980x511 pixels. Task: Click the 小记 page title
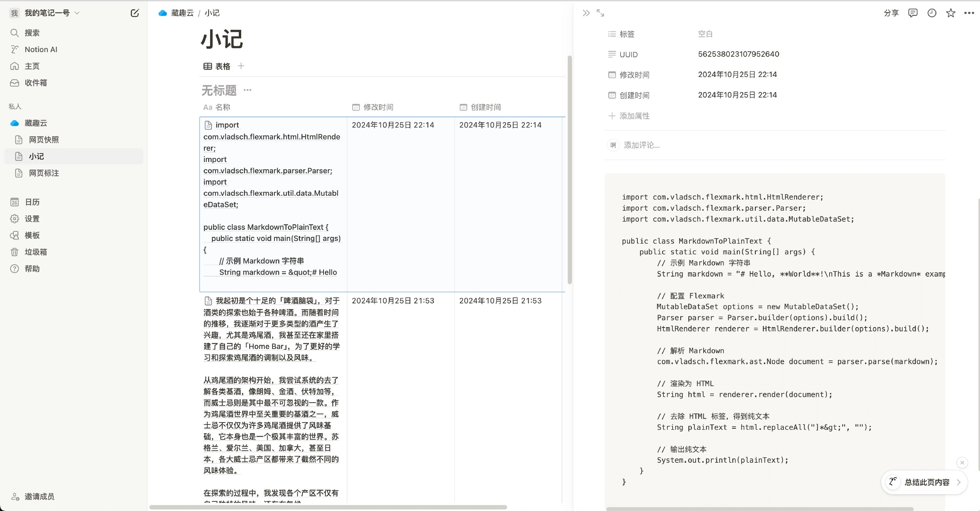(x=222, y=39)
